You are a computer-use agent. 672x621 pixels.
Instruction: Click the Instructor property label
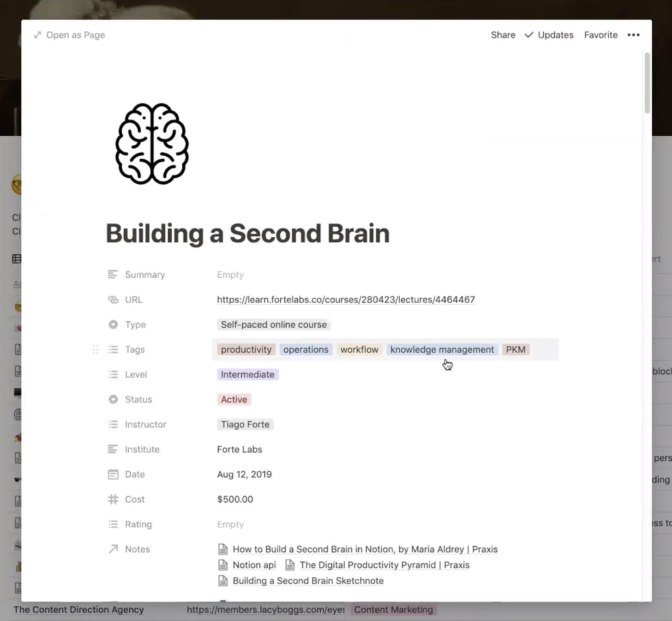pos(145,424)
